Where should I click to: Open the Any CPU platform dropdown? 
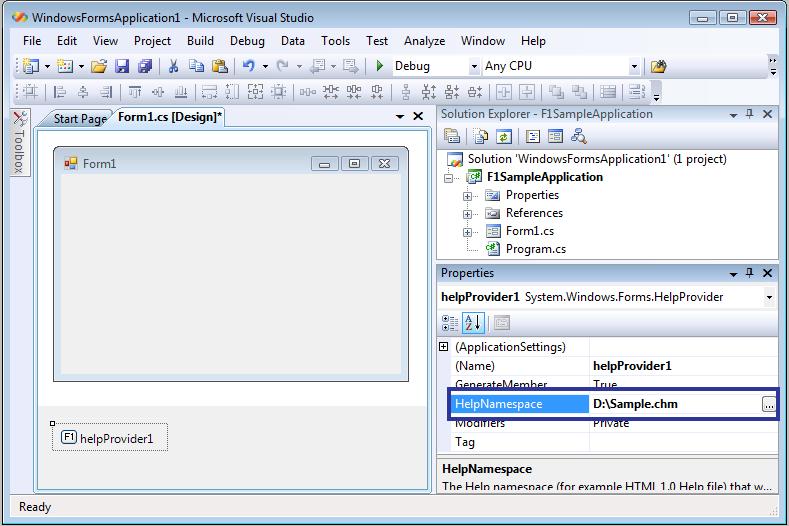tap(634, 66)
